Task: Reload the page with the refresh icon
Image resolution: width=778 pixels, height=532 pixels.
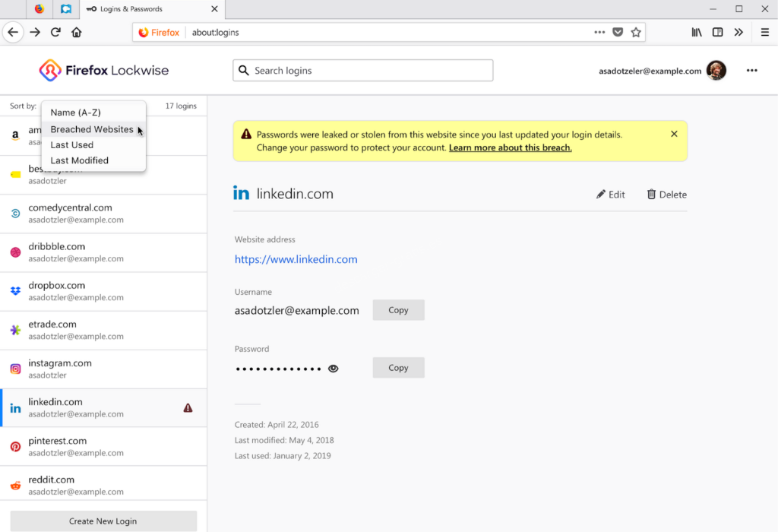Action: (55, 33)
